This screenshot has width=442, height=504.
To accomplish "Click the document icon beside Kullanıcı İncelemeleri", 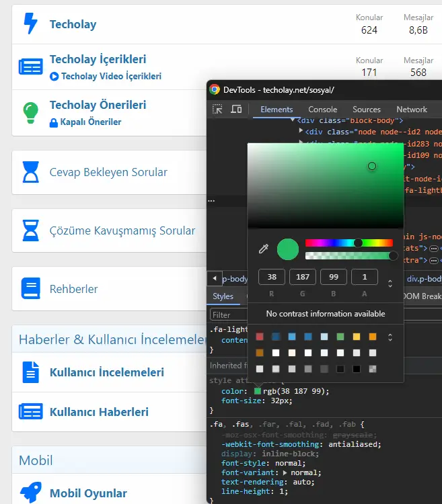I will tap(30, 372).
